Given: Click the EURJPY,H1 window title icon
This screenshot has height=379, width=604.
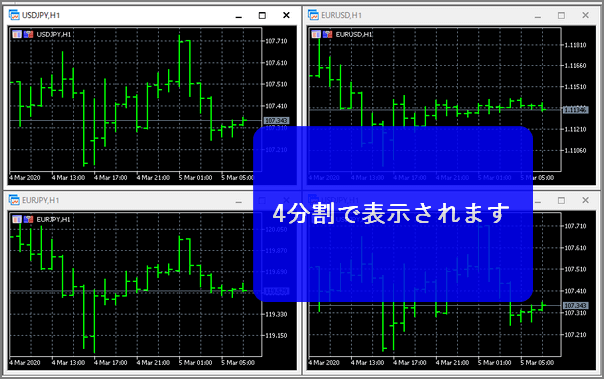Looking at the screenshot, I should point(14,200).
